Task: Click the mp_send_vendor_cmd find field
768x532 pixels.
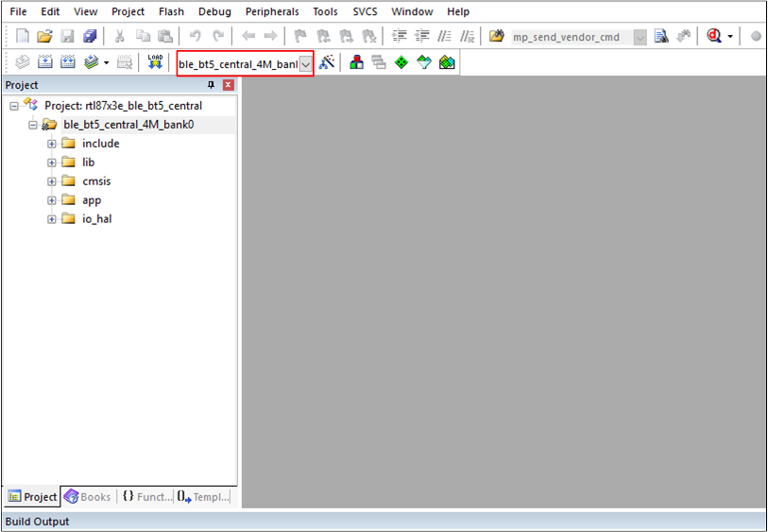Action: click(572, 37)
